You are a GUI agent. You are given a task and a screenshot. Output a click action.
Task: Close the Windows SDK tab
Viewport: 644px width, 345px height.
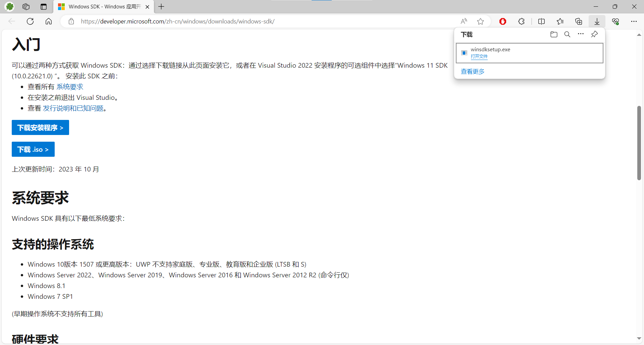pyautogui.click(x=147, y=7)
